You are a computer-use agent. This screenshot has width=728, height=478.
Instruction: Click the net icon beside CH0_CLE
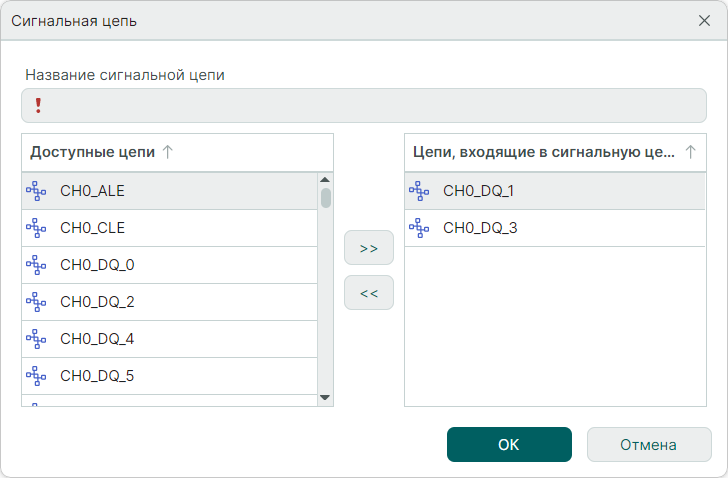[36, 227]
